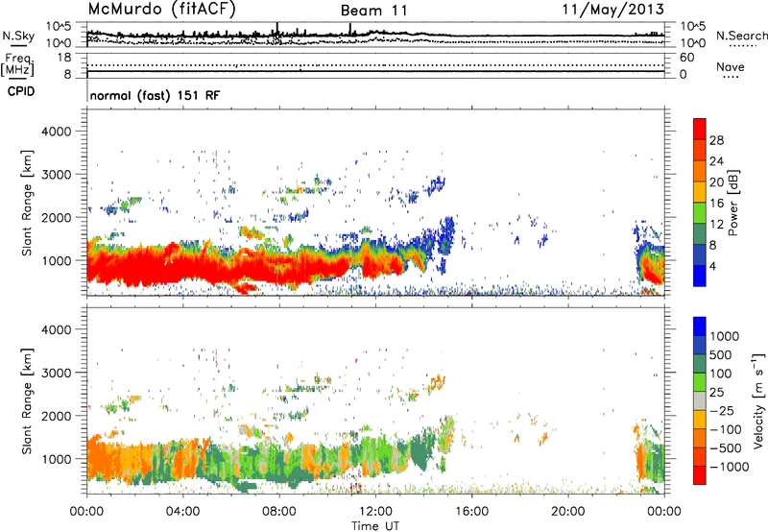
Task: Click the "Power [dB]" colorbar title
Action: tap(733, 203)
